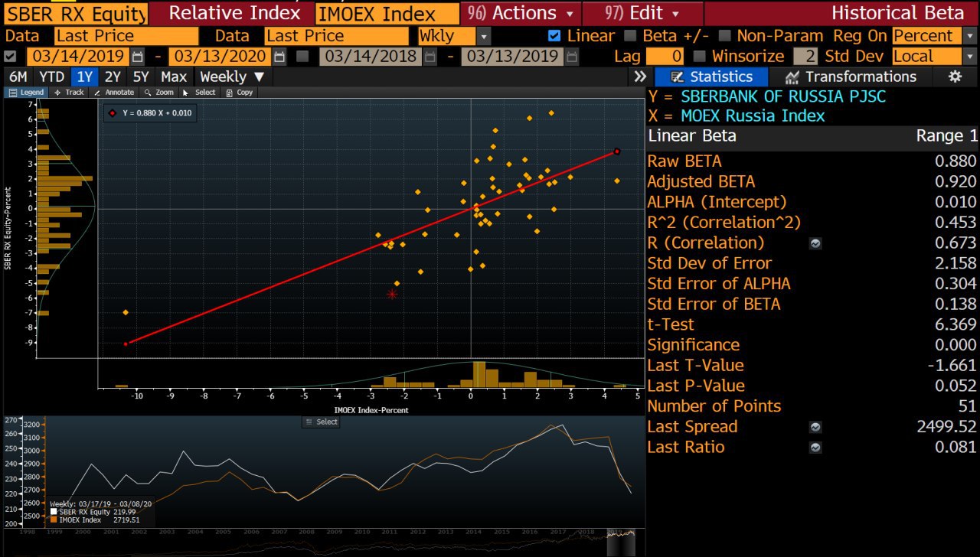Choose the Zoom magnifier tool
The image size is (980, 557).
tap(159, 92)
